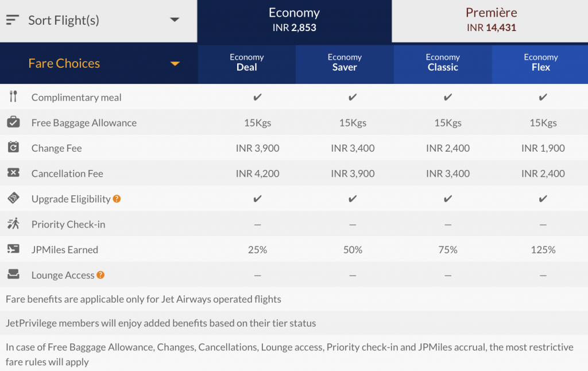Choose the Economy Flex fare header
Image resolution: width=588 pixels, height=371 pixels.
[x=540, y=63]
